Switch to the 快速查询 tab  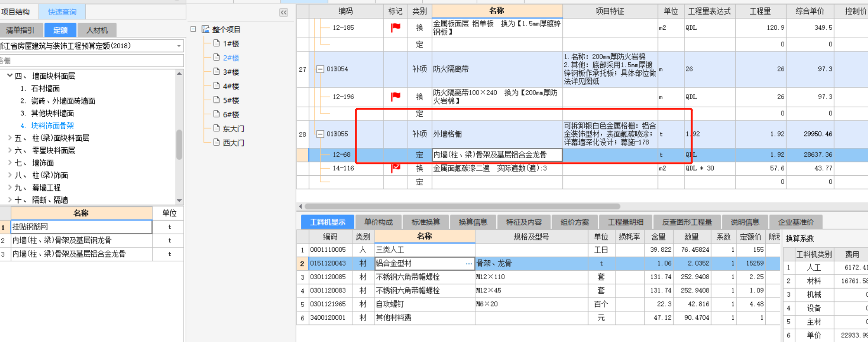pyautogui.click(x=62, y=12)
